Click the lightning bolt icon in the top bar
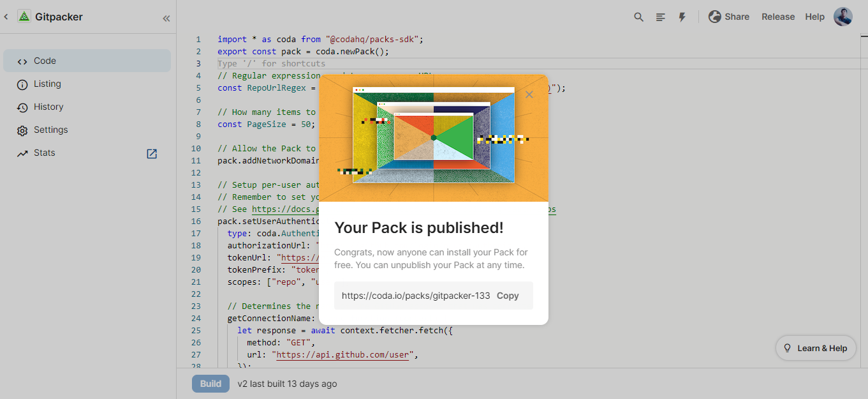The width and height of the screenshot is (868, 399). click(682, 17)
